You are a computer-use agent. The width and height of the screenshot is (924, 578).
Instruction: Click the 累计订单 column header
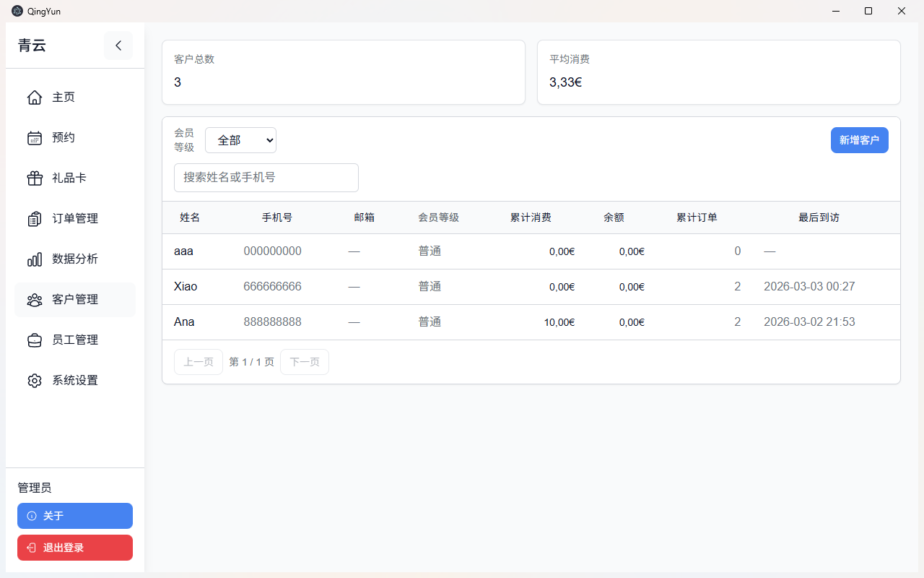pos(697,217)
